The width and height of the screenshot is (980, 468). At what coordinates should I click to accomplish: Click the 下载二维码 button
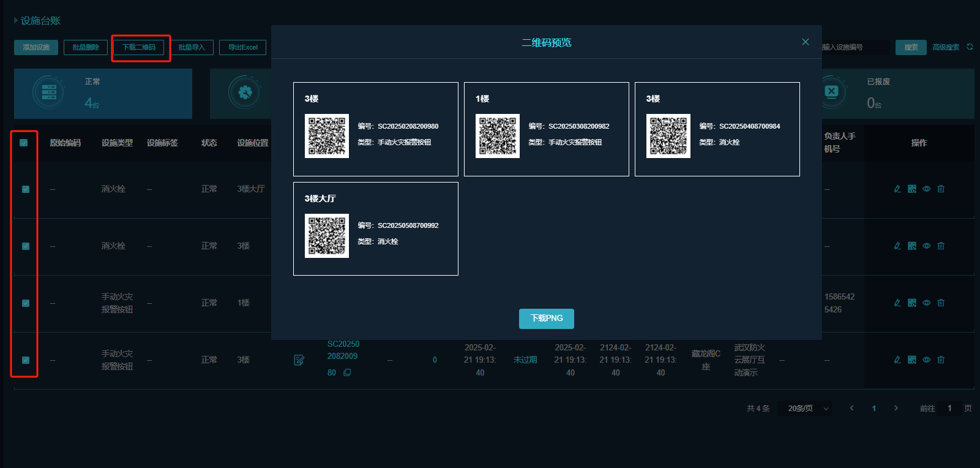pos(139,47)
